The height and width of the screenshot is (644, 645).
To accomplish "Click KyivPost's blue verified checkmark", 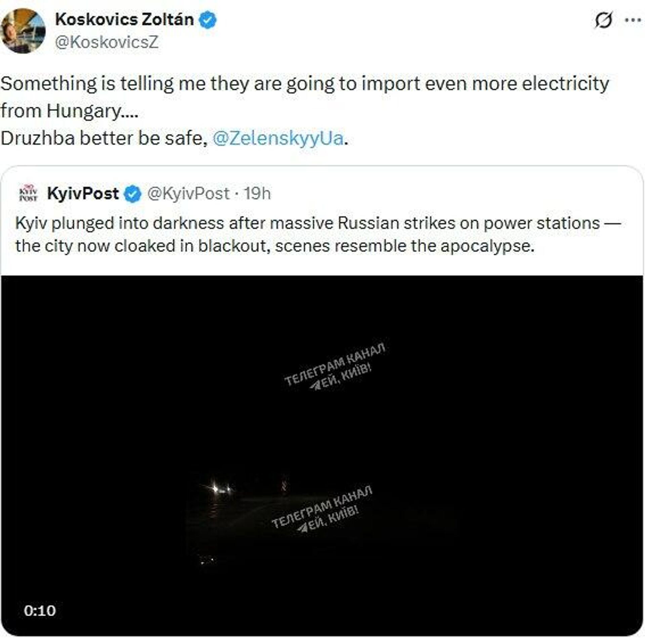I will (133, 194).
